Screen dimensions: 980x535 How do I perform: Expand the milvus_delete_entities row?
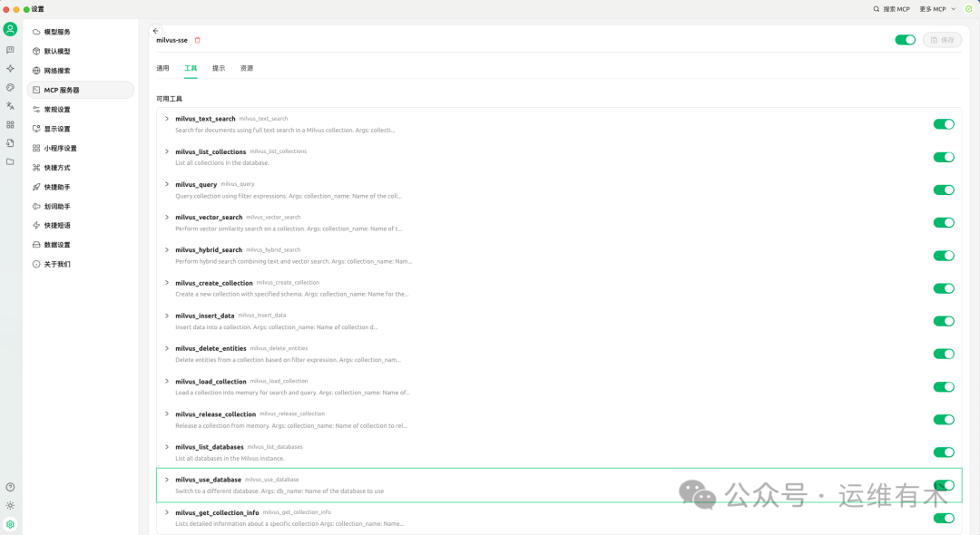coord(167,348)
